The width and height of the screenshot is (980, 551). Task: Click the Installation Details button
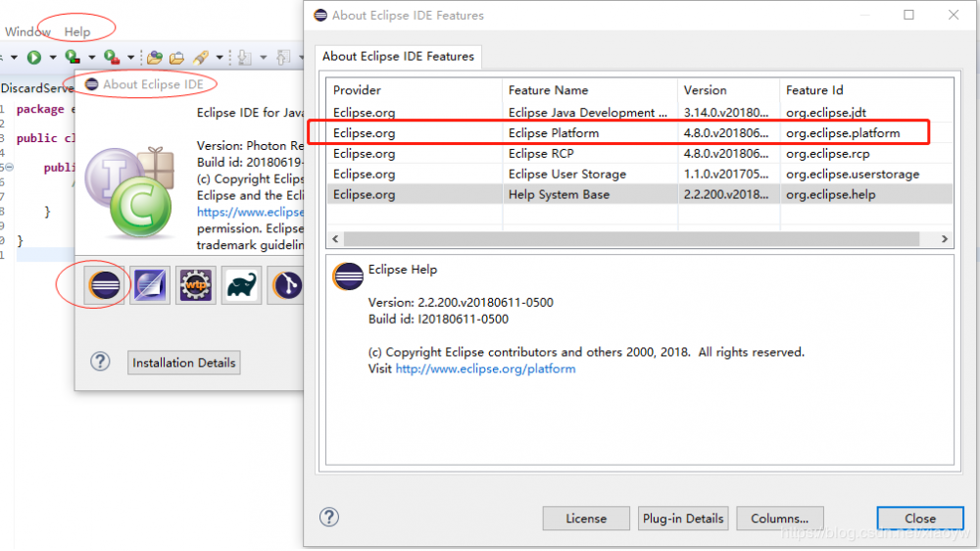coord(184,363)
